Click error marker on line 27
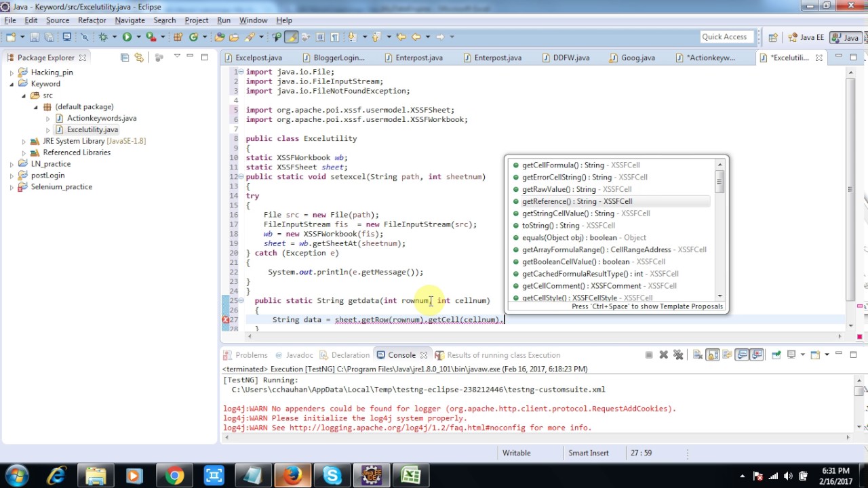The width and height of the screenshot is (868, 488). point(226,320)
